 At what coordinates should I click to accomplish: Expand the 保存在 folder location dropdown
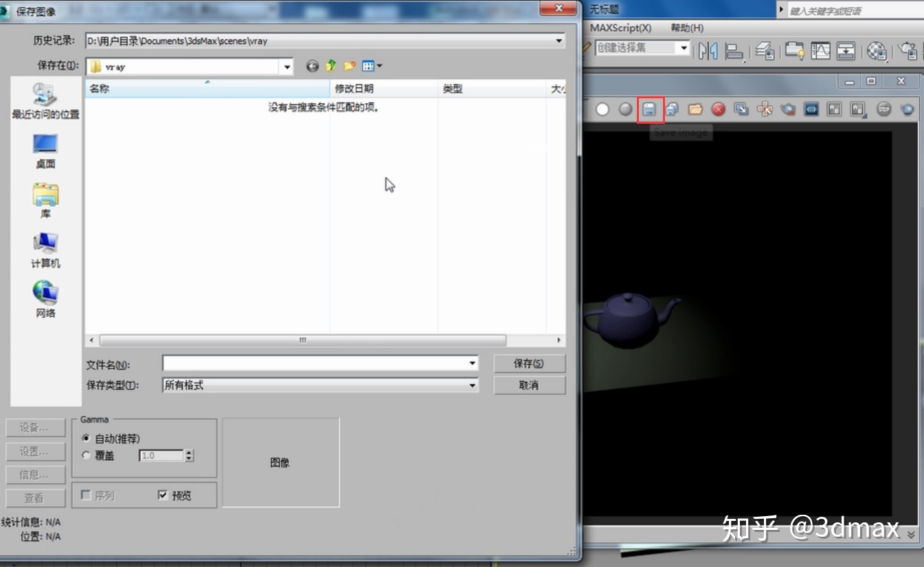pyautogui.click(x=287, y=67)
